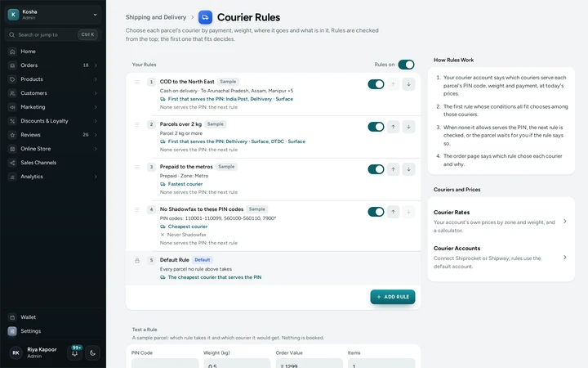Click the Settings gear icon
The image size is (588, 368).
(x=12, y=331)
